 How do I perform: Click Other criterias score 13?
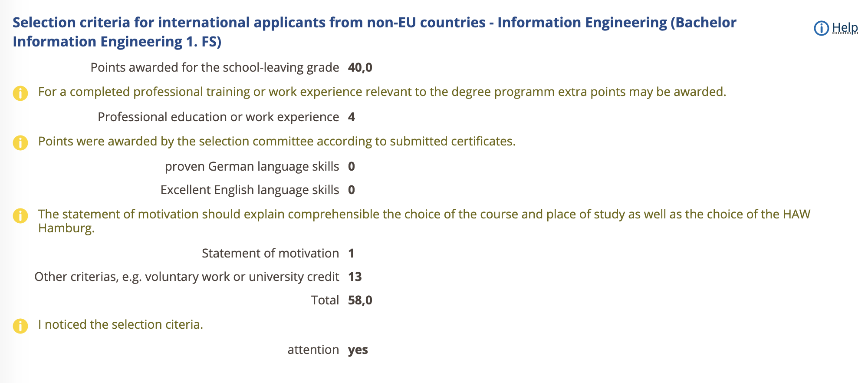click(x=355, y=277)
